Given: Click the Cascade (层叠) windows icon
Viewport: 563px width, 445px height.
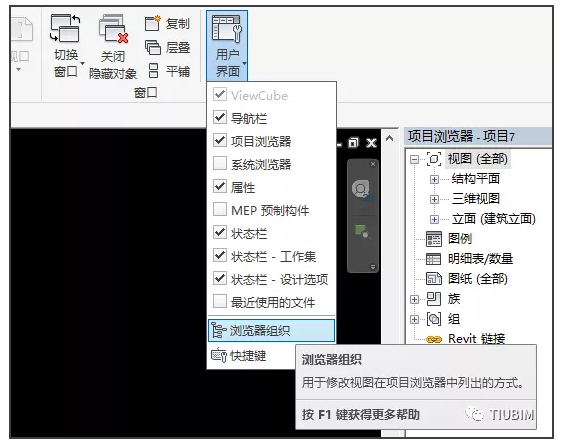Looking at the screenshot, I should [153, 47].
